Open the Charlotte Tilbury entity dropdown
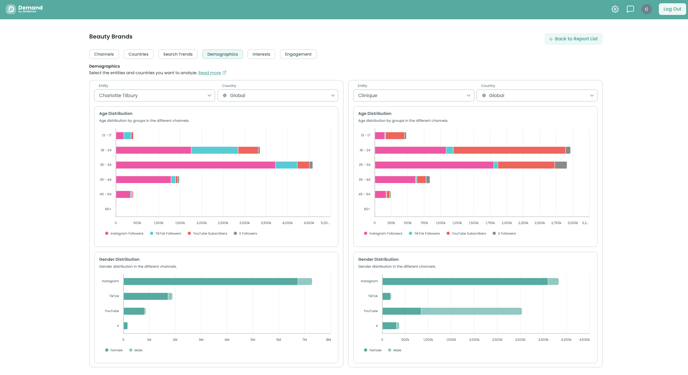The width and height of the screenshot is (688, 375). pyautogui.click(x=154, y=96)
